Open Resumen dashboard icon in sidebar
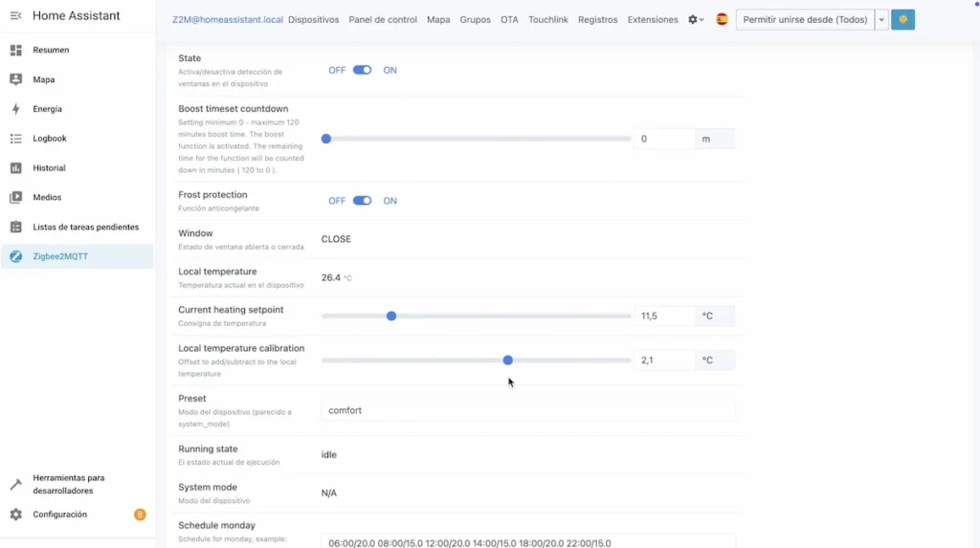 (15, 50)
